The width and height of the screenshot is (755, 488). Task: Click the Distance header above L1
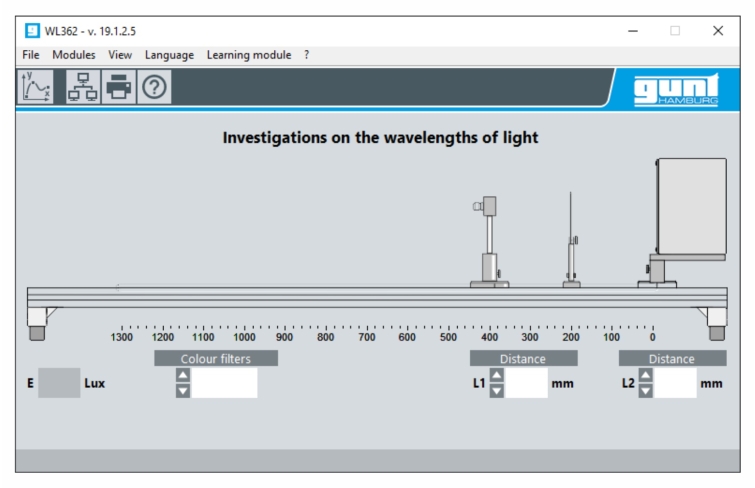click(523, 358)
